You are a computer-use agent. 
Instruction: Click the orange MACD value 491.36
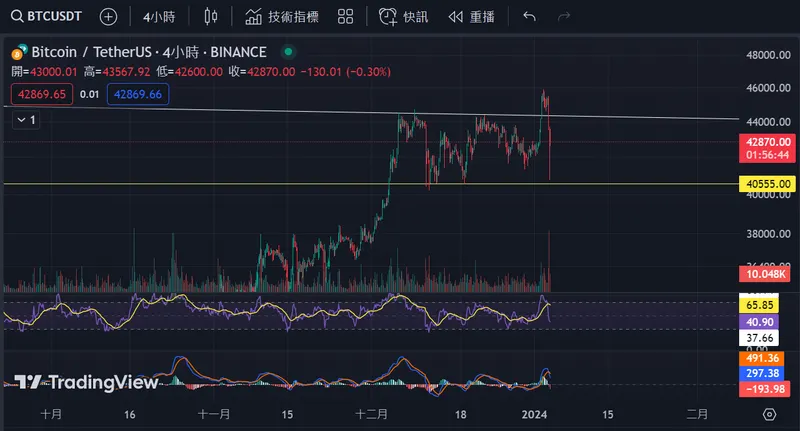762,358
